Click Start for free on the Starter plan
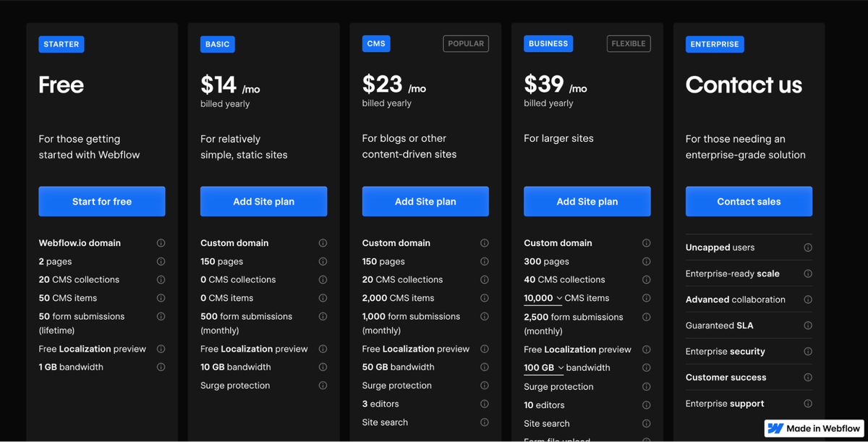This screenshot has height=442, width=868. click(x=101, y=201)
